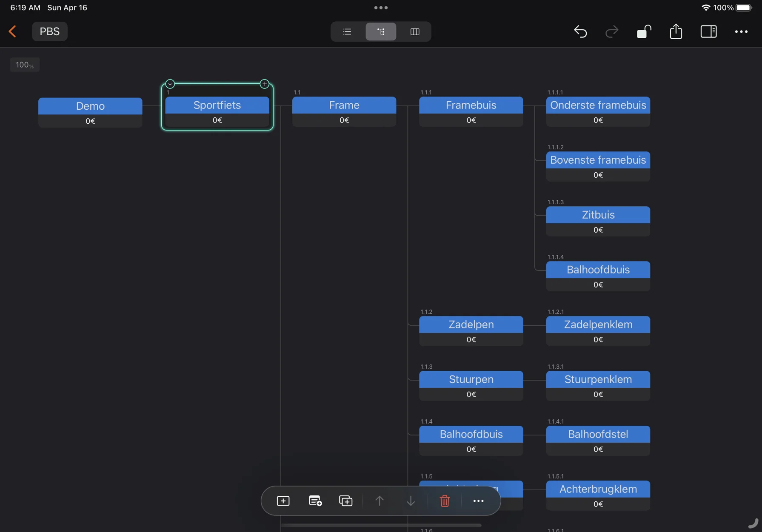Viewport: 762px width, 532px height.
Task: Switch to the columns view tab
Action: [414, 31]
